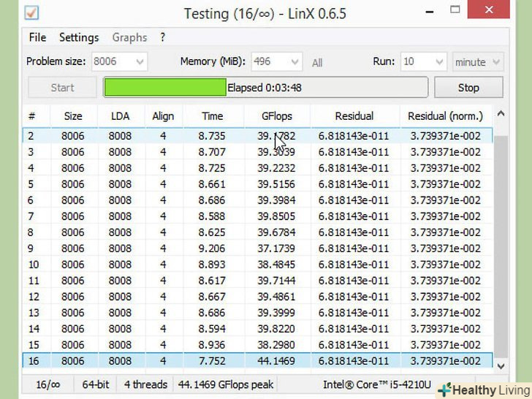The image size is (532, 399).
Task: Click the Intel Core i5-4210U status entry
Action: (377, 384)
